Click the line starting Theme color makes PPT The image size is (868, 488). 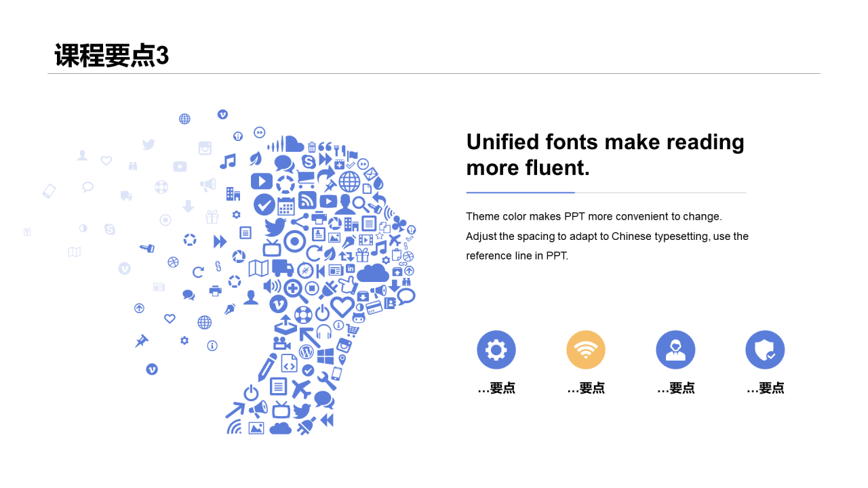tap(594, 216)
